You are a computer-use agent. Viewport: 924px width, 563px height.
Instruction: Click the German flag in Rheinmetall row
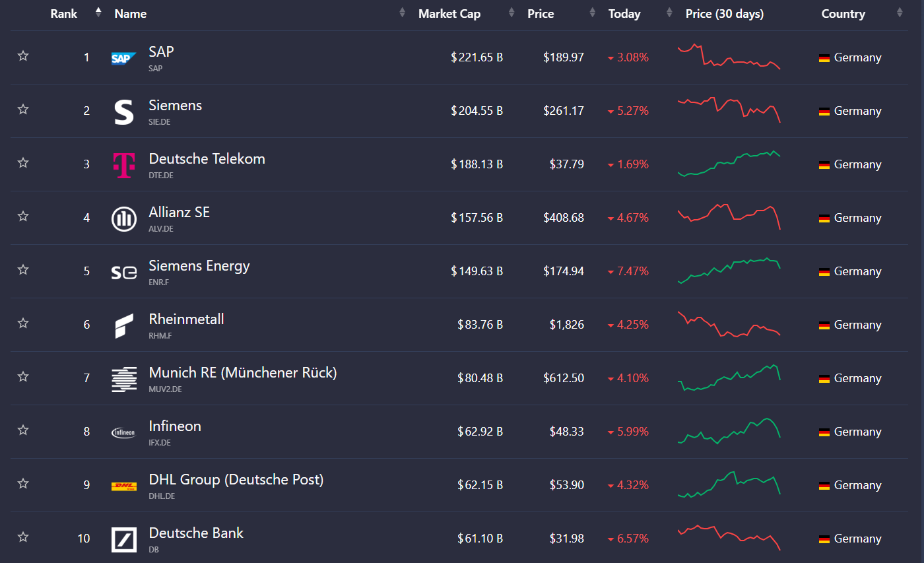824,325
